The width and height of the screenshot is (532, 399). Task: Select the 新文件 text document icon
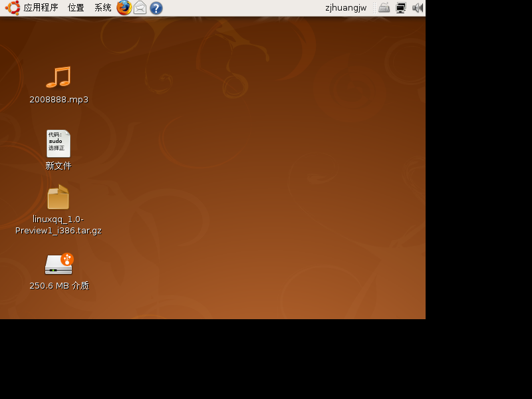(59, 144)
